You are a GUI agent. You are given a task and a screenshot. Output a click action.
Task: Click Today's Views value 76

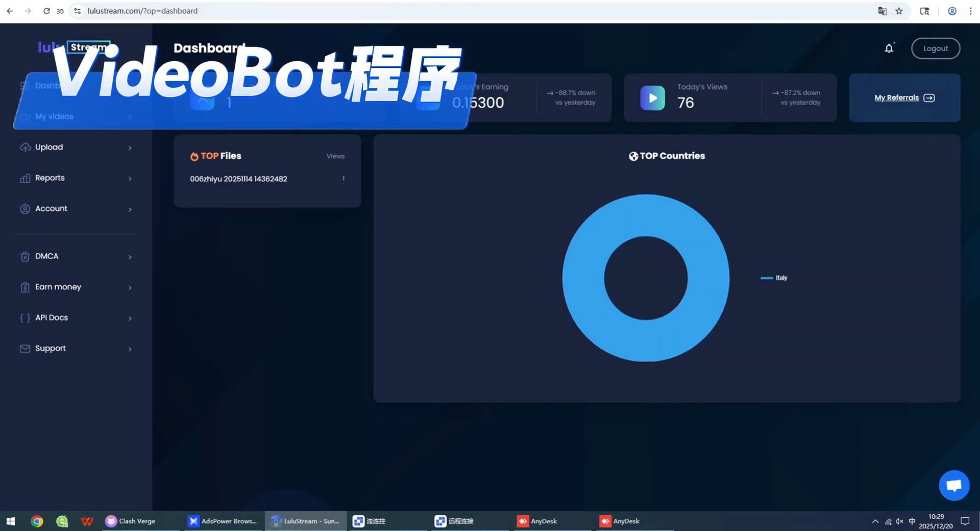tap(685, 103)
